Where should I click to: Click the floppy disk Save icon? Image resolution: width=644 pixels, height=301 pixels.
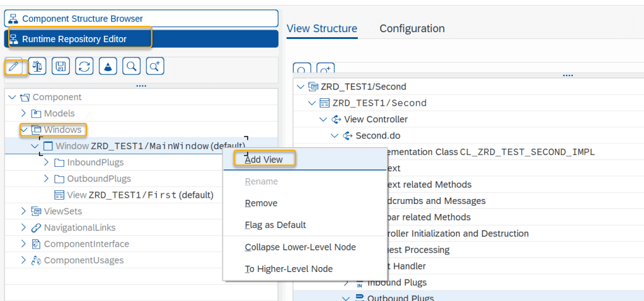pyautogui.click(x=60, y=65)
